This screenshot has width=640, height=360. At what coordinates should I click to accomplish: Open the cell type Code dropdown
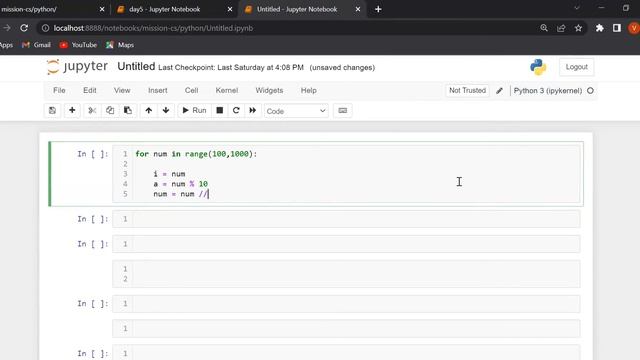[296, 111]
